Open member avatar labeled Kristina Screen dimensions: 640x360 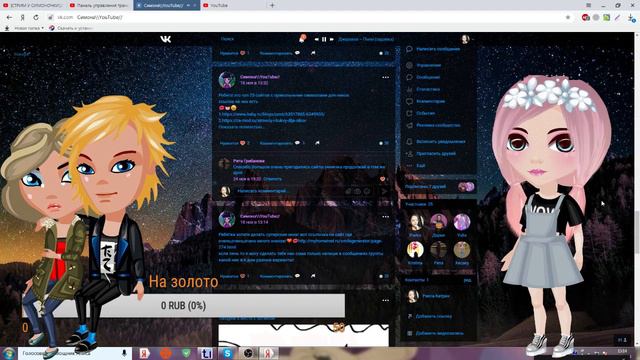pos(415,250)
